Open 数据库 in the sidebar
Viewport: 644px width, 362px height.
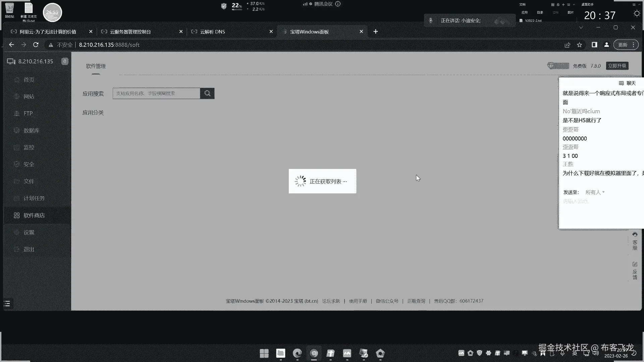pyautogui.click(x=31, y=130)
